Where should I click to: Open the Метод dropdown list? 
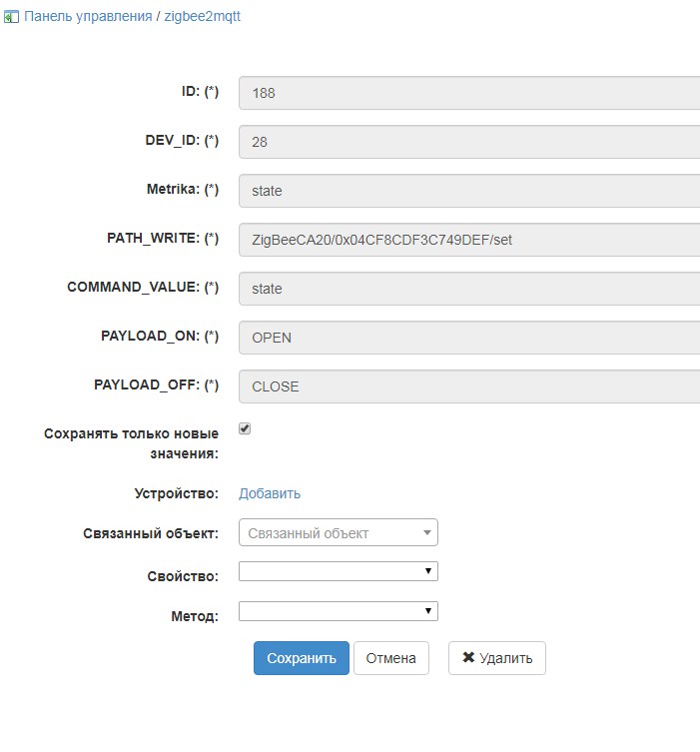338,611
